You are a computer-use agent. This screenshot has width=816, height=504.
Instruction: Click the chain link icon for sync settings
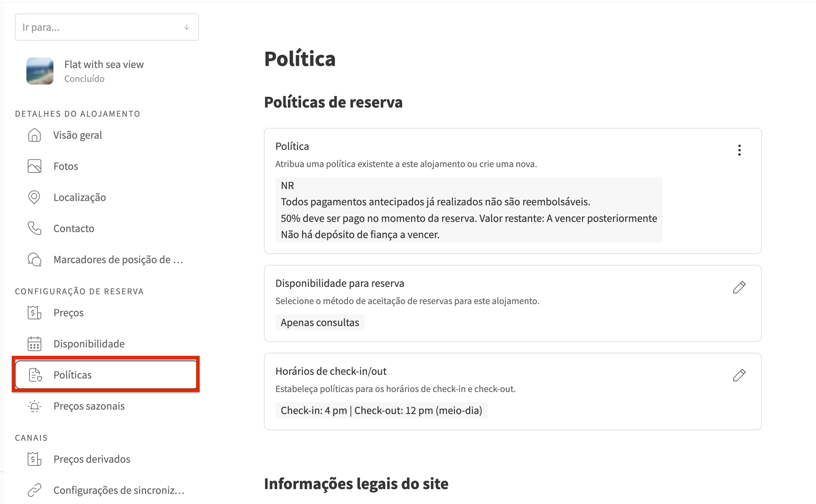tap(34, 490)
